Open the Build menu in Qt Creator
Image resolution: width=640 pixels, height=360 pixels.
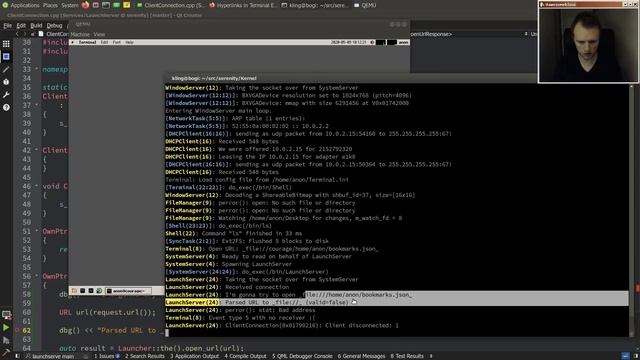pos(36,25)
